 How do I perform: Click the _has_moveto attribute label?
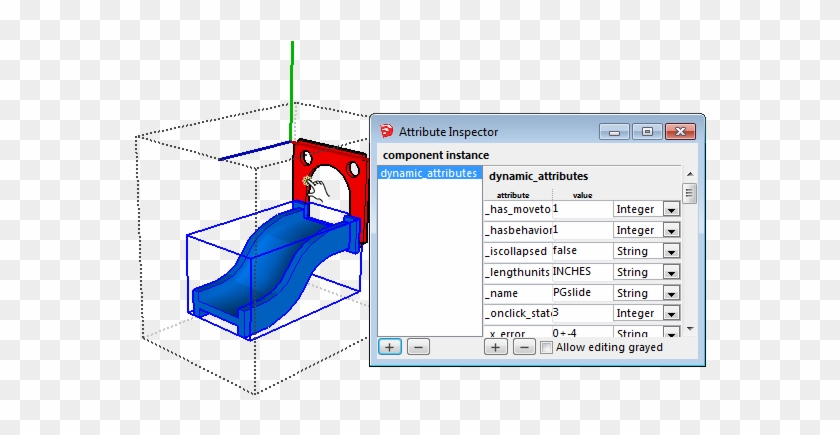point(518,209)
